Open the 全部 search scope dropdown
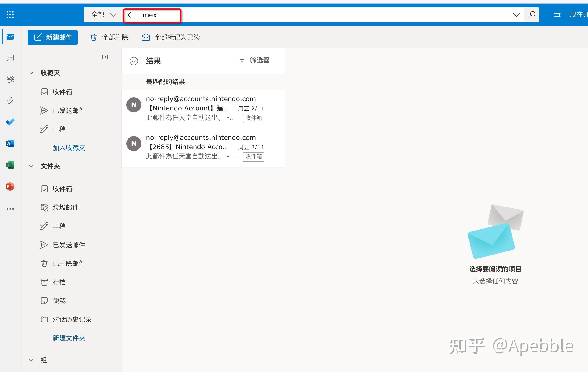 click(104, 15)
